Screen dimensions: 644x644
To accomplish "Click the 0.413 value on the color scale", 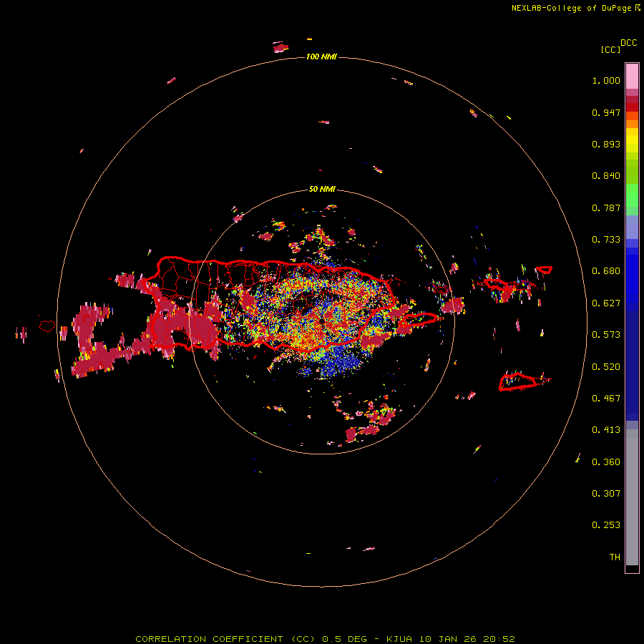I will [606, 430].
